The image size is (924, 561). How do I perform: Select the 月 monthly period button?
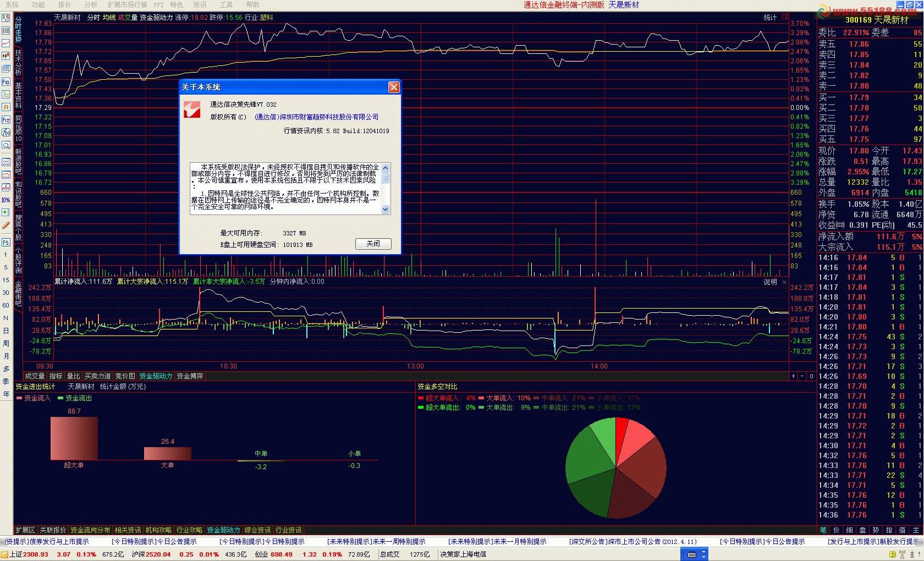pyautogui.click(x=6, y=356)
